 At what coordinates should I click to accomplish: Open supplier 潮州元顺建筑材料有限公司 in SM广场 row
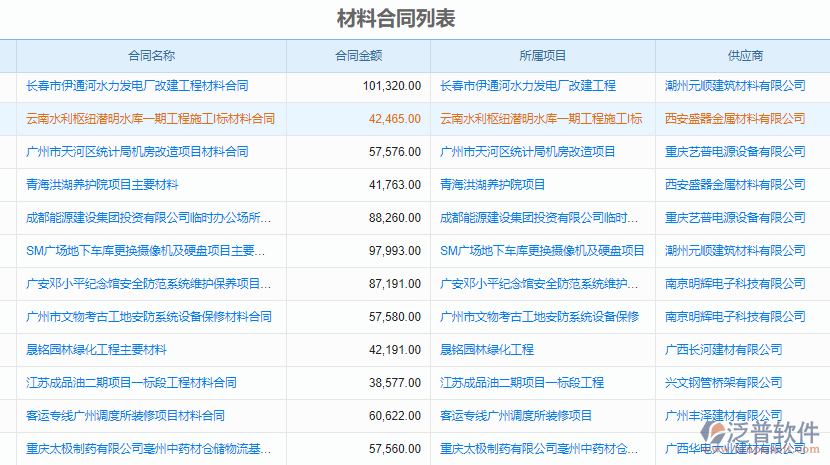click(735, 251)
